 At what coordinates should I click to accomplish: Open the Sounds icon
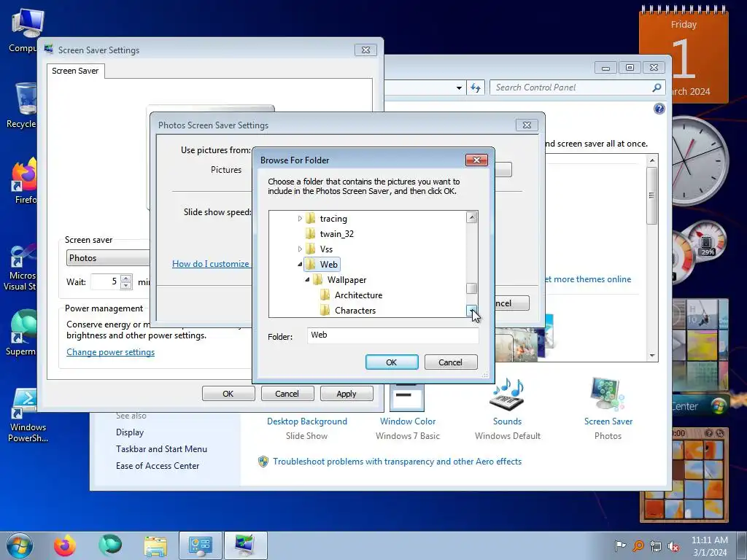tap(507, 395)
